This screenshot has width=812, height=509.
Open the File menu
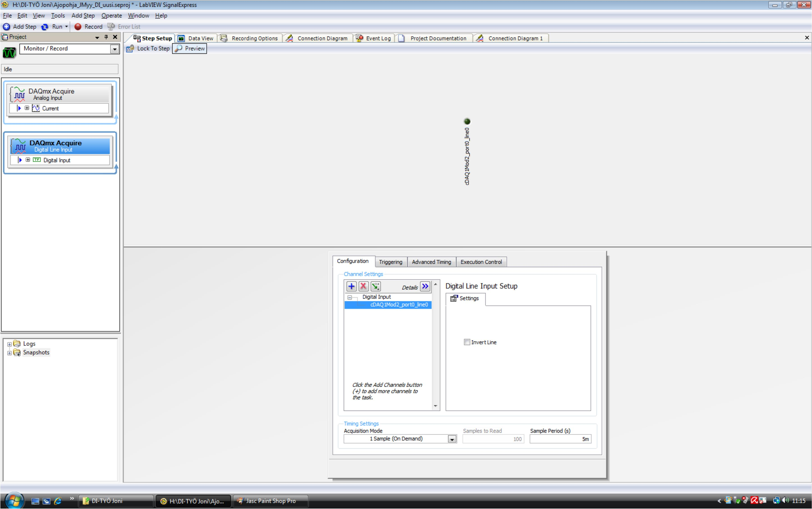tap(7, 16)
